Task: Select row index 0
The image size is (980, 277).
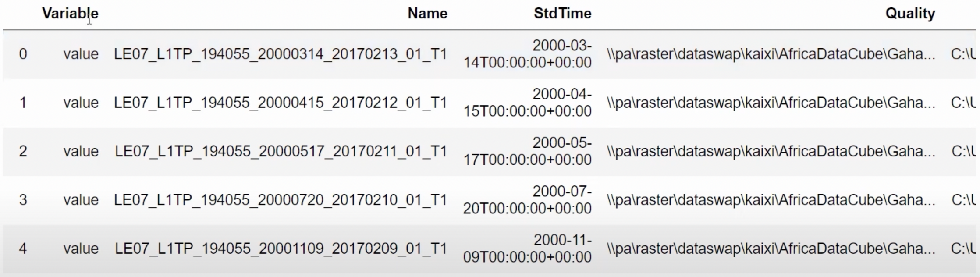Action: (23, 54)
